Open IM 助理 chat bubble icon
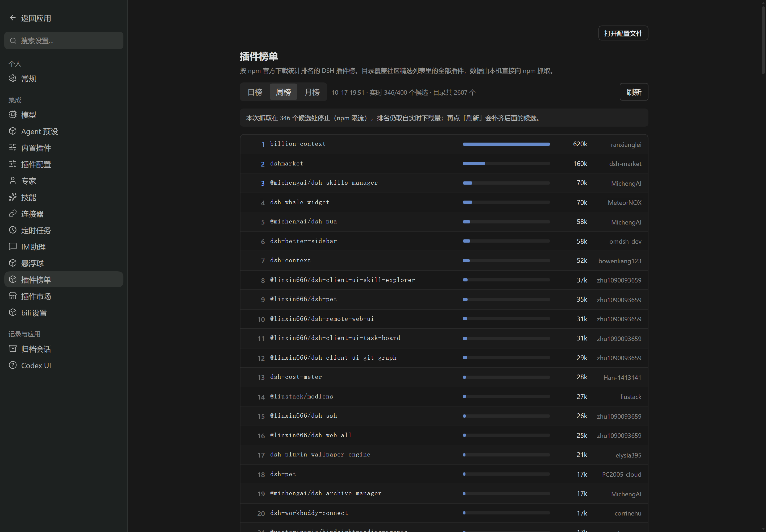 coord(13,246)
